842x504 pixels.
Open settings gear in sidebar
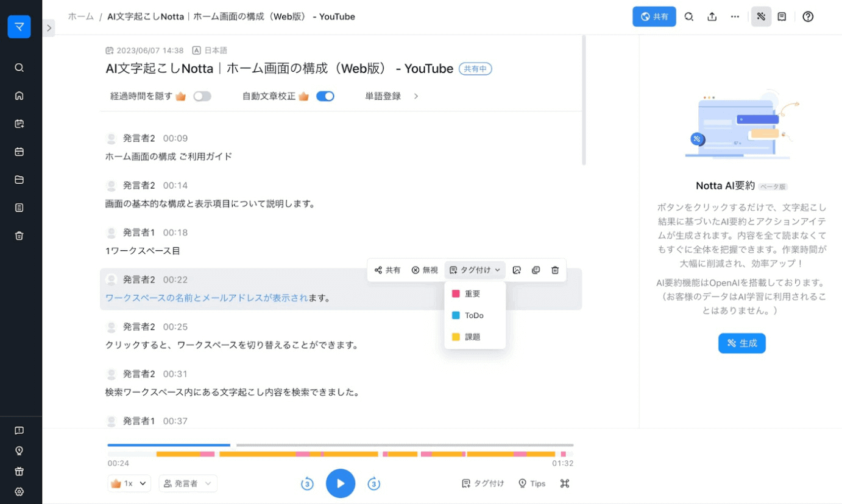pos(19,492)
